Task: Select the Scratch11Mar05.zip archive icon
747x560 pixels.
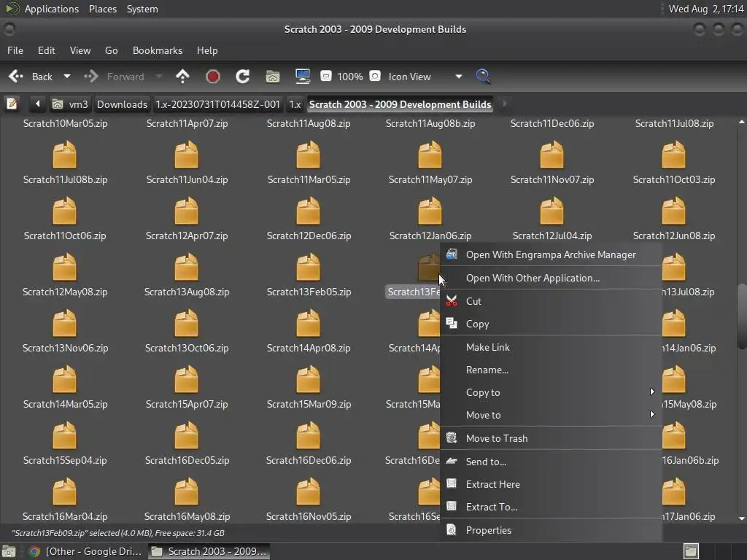Action: [309, 155]
